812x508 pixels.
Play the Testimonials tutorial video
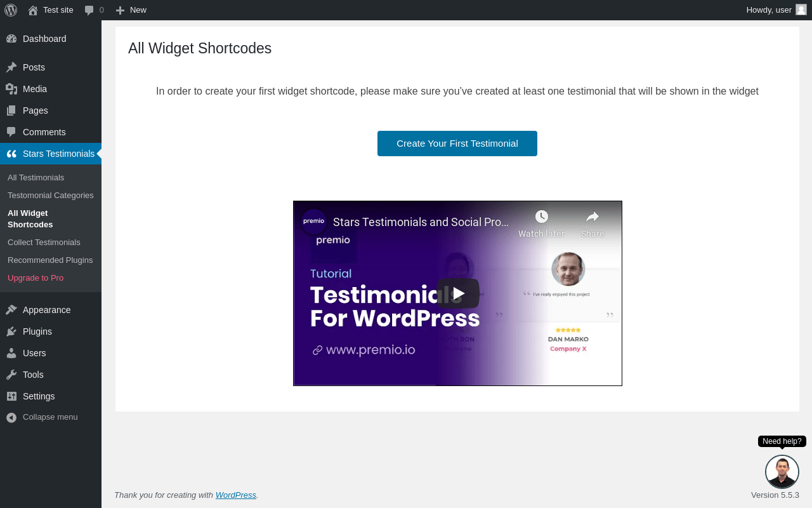[x=458, y=293]
